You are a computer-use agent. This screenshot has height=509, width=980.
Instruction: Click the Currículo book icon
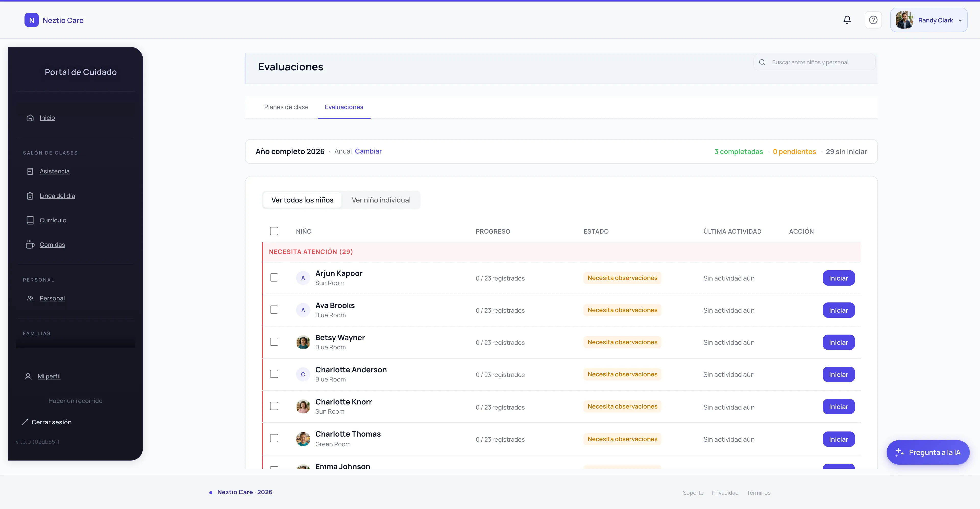pos(30,221)
